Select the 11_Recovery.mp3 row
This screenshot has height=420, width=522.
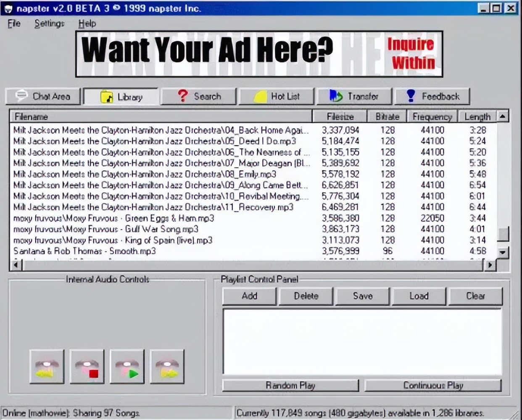pyautogui.click(x=253, y=207)
